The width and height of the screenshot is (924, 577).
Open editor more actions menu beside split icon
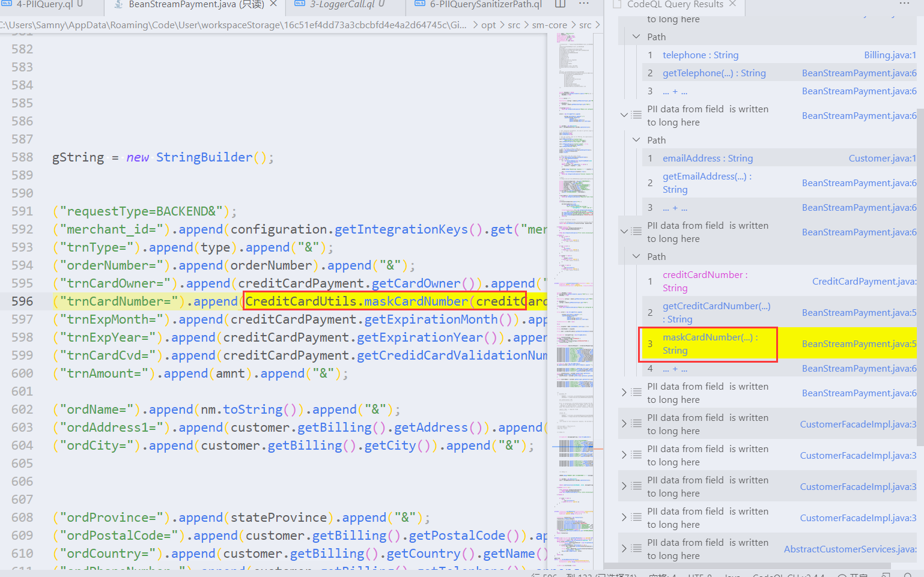[x=583, y=4]
